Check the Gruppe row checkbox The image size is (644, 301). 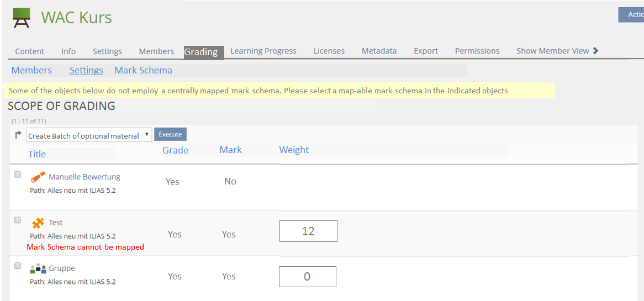point(18,266)
